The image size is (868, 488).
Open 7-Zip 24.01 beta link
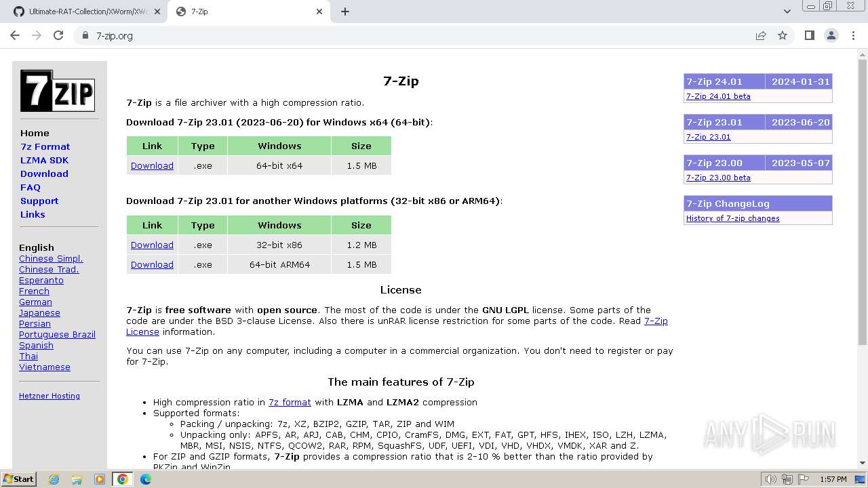pyautogui.click(x=718, y=96)
